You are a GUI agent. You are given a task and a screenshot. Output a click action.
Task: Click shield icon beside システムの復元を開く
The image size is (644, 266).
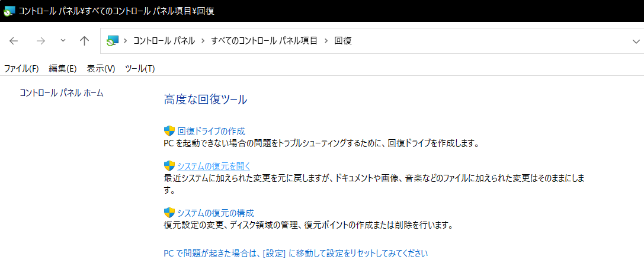click(x=169, y=166)
